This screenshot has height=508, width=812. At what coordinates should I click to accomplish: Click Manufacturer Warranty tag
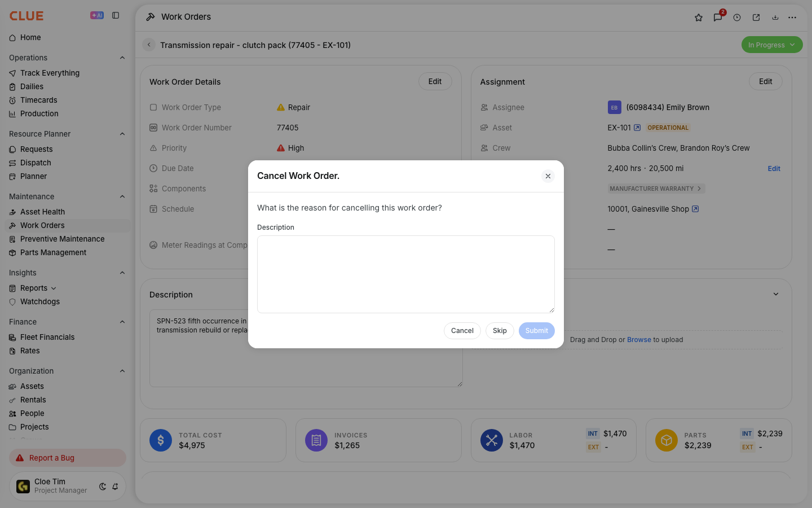(656, 189)
